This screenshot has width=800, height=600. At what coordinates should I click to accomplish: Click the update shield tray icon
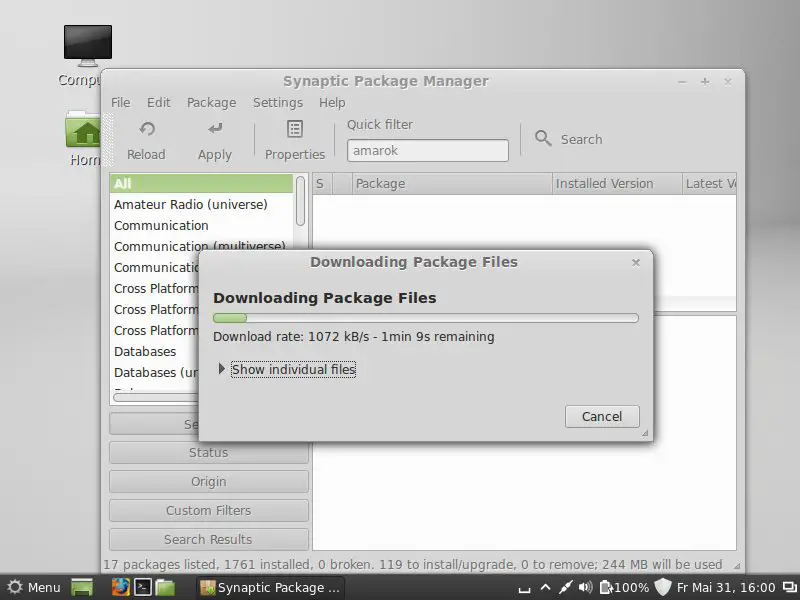point(662,587)
